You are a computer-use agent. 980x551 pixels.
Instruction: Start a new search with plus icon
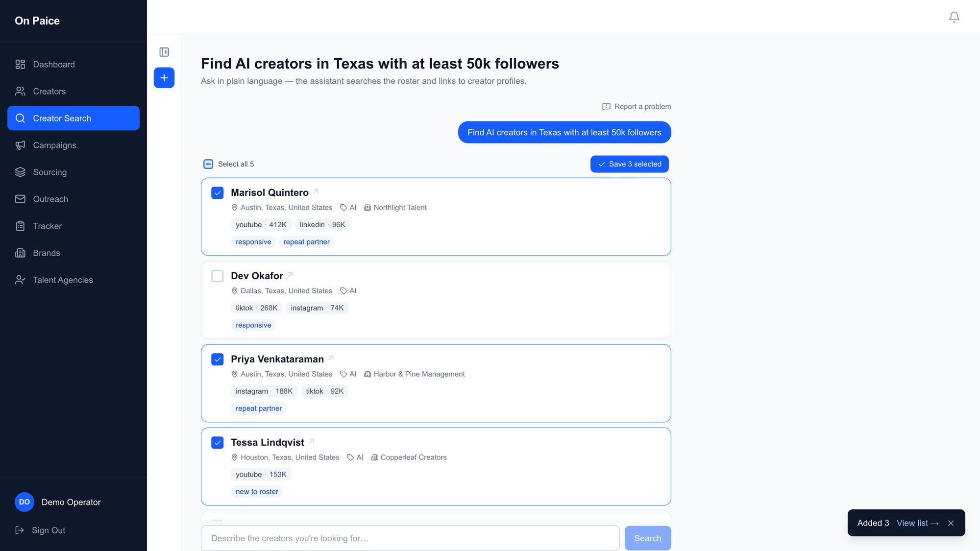point(164,78)
